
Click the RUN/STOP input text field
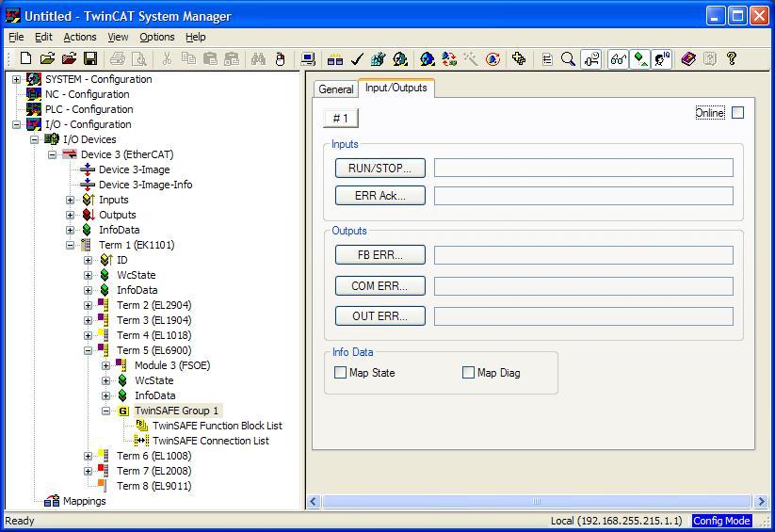(584, 169)
